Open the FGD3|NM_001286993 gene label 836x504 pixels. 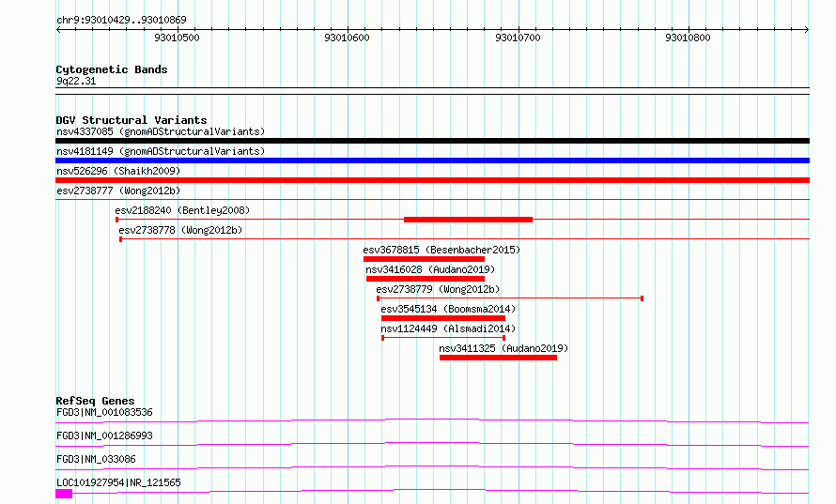coord(104,435)
